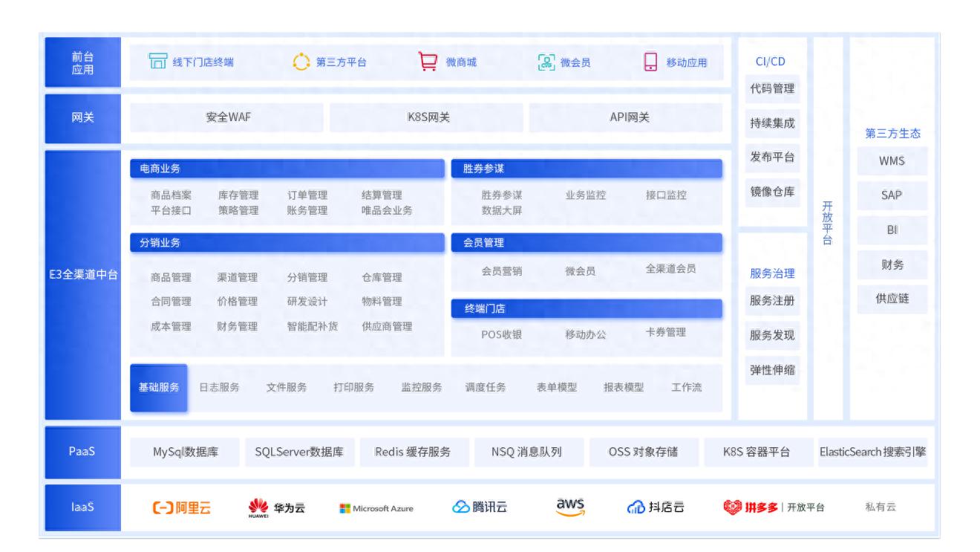Click the POS收银 text
This screenshot has width=980, height=552.
pyautogui.click(x=502, y=334)
